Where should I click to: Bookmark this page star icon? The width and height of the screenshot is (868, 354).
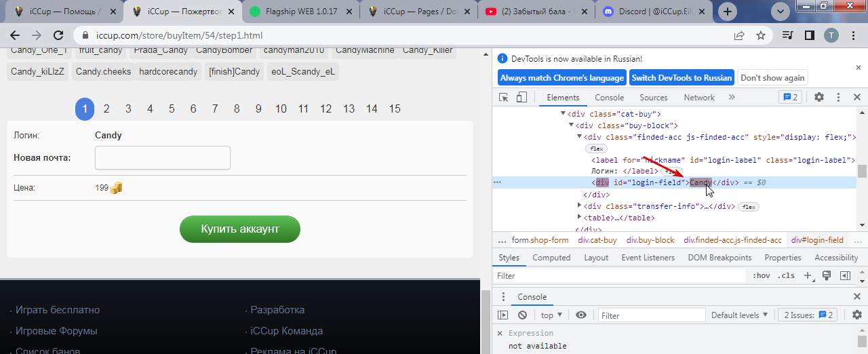[761, 35]
